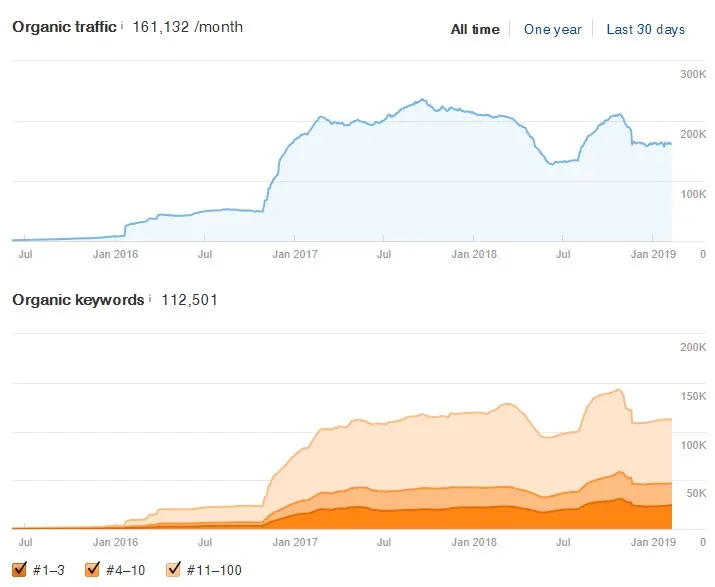This screenshot has width=715, height=587.
Task: Click Jan 2017 label on traffic chart axis
Action: 295,254
